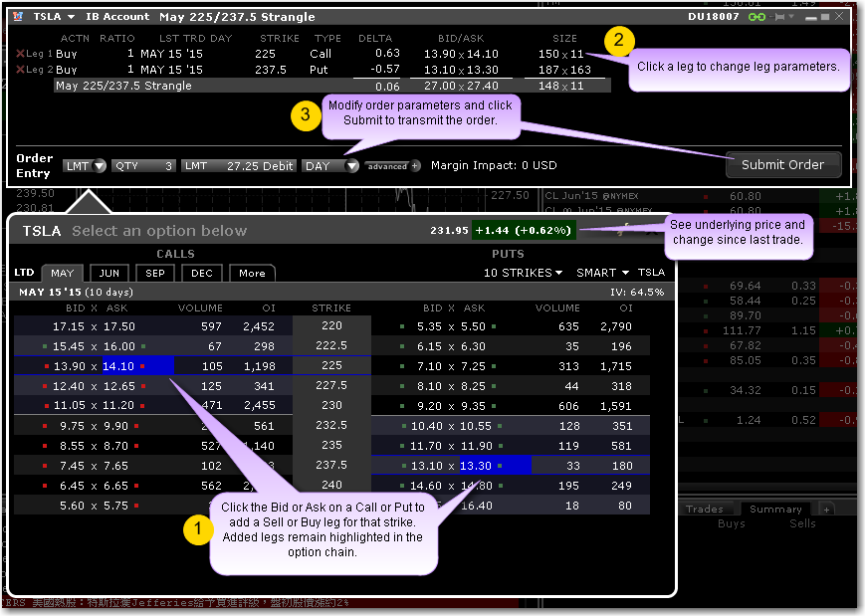This screenshot has width=865, height=616.
Task: Click call bid 9.75 at strike 232.5
Action: [72, 426]
